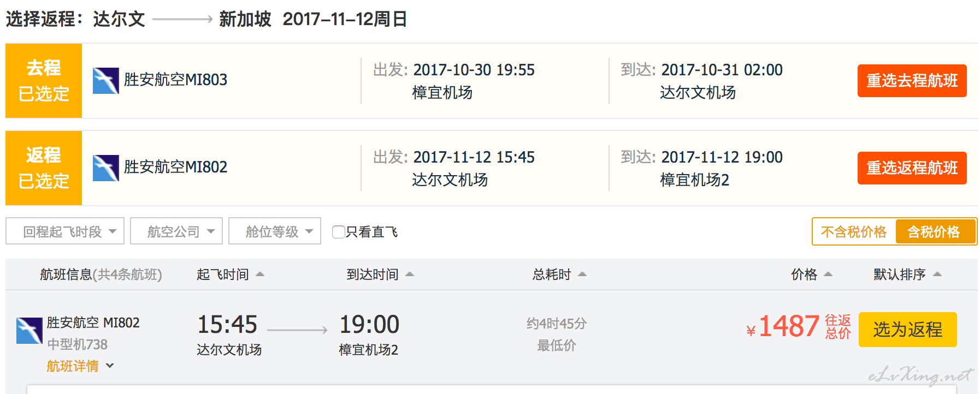Switch to 含税价格 price display
The width and height of the screenshot is (980, 394).
click(934, 232)
